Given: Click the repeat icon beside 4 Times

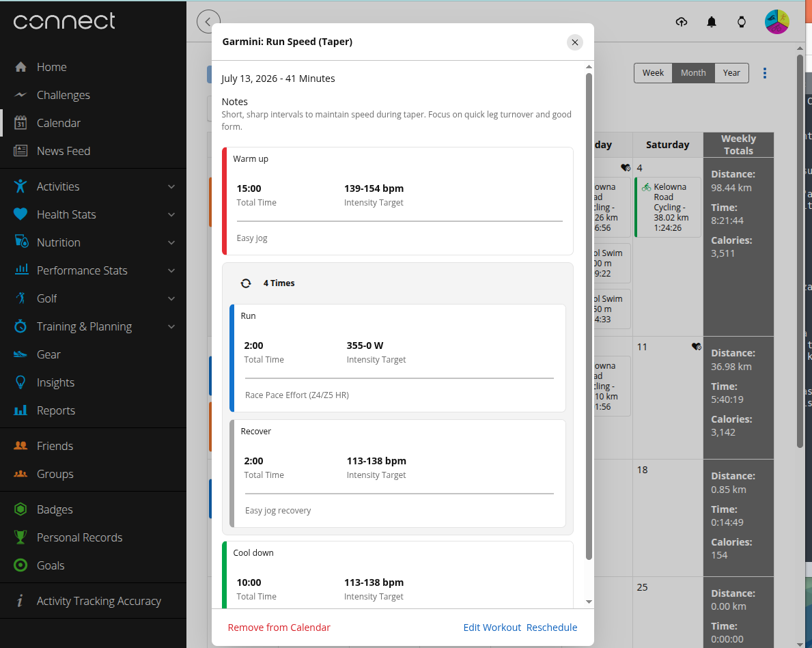Looking at the screenshot, I should [x=246, y=283].
